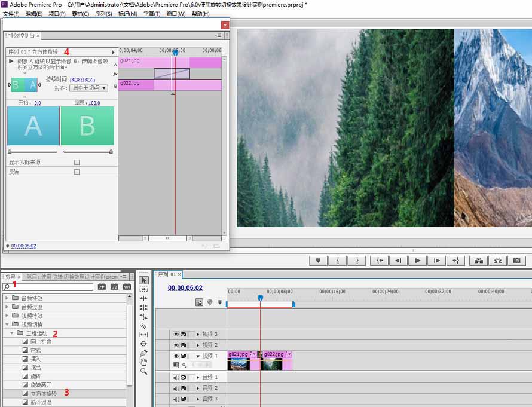
Task: Enable the 显示实际来源 checkbox
Action: tap(77, 162)
